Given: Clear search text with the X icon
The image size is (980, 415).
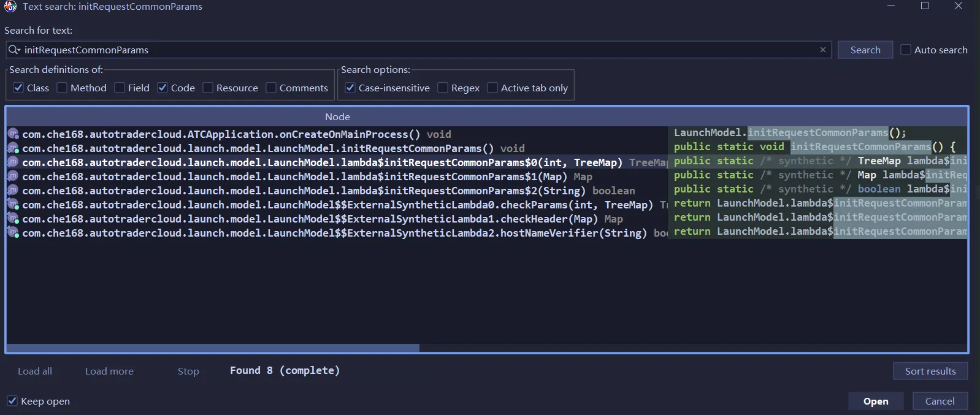Looking at the screenshot, I should [x=823, y=50].
